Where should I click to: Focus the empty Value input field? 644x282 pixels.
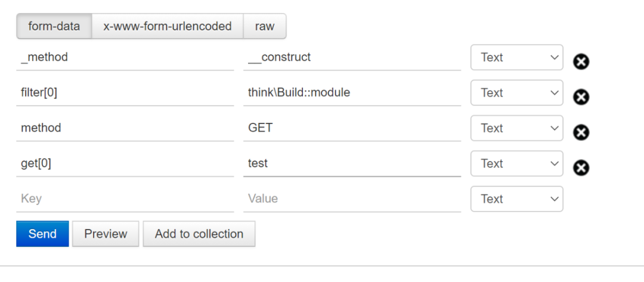(352, 199)
